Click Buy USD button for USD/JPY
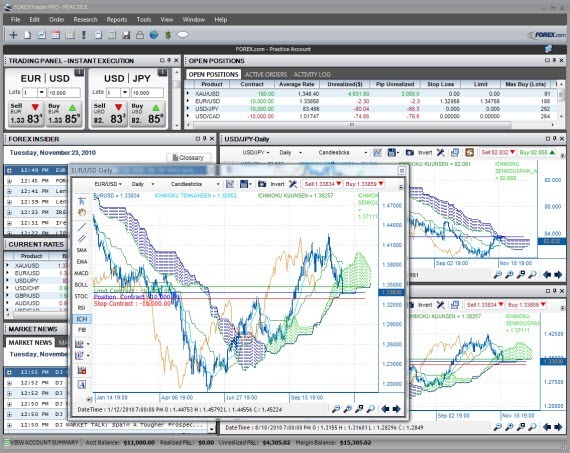This screenshot has width=570, height=453. tap(147, 113)
